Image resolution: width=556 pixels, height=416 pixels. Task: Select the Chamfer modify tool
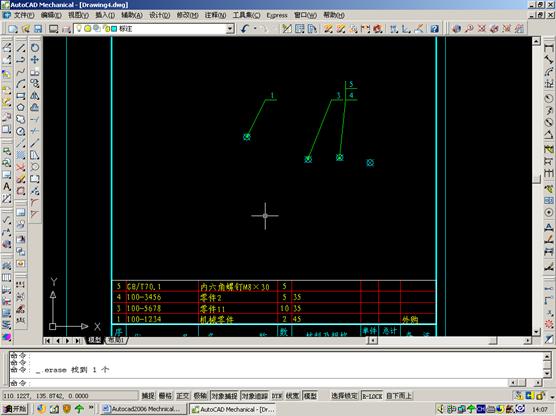point(35,214)
